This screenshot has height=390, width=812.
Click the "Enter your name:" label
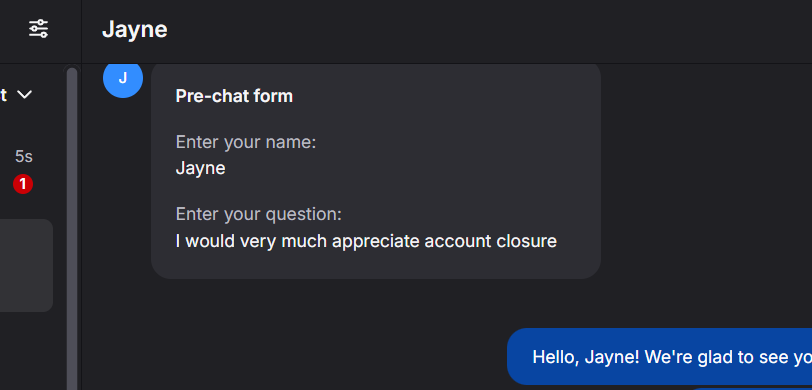(246, 142)
